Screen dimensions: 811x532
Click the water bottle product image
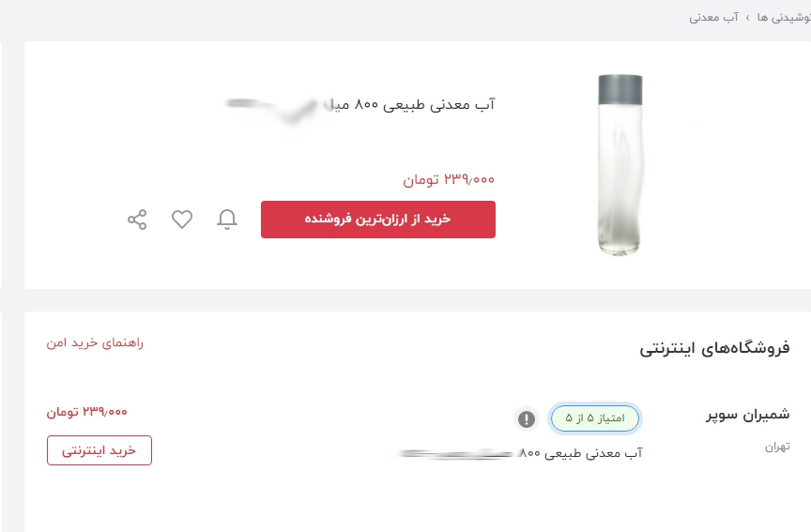click(620, 165)
